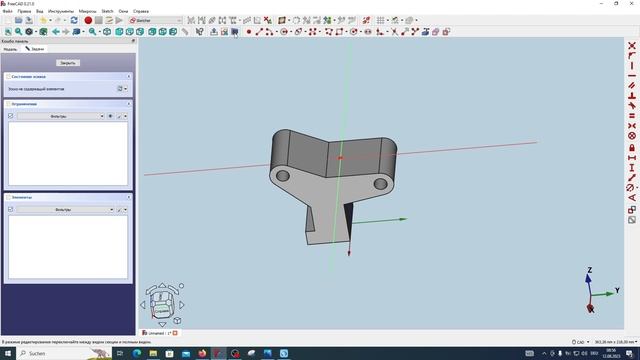Click the Vertical constraint icon
The height and width of the screenshot is (360, 640).
632,66
